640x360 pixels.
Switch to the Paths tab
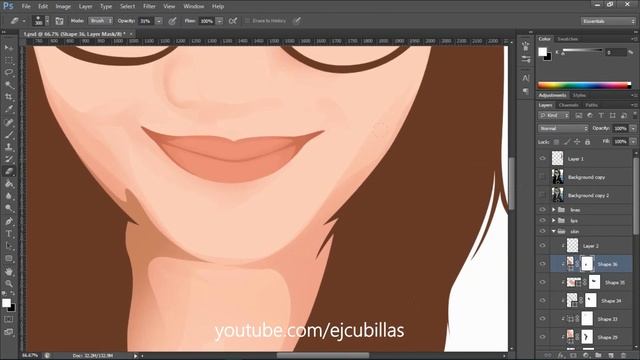591,105
